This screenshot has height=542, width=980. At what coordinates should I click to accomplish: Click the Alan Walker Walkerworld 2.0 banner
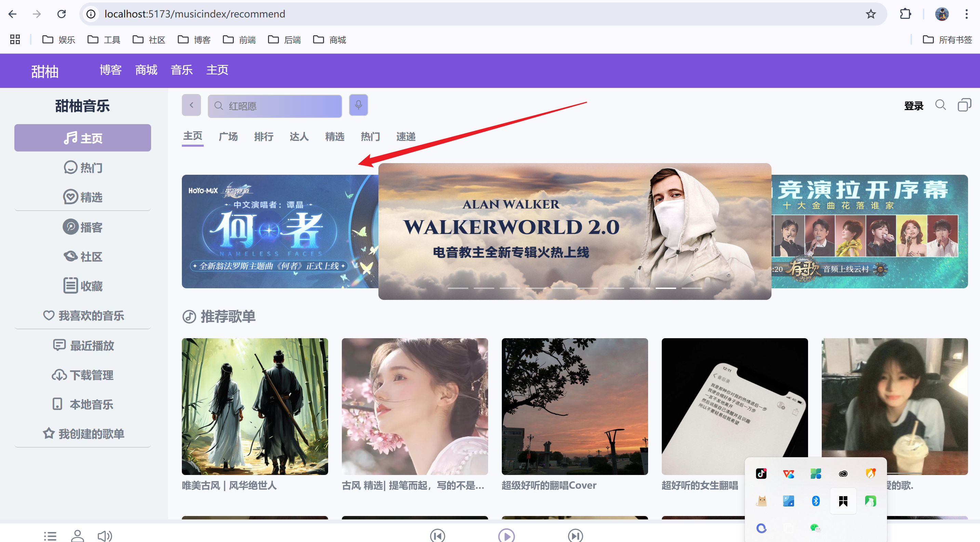(575, 232)
